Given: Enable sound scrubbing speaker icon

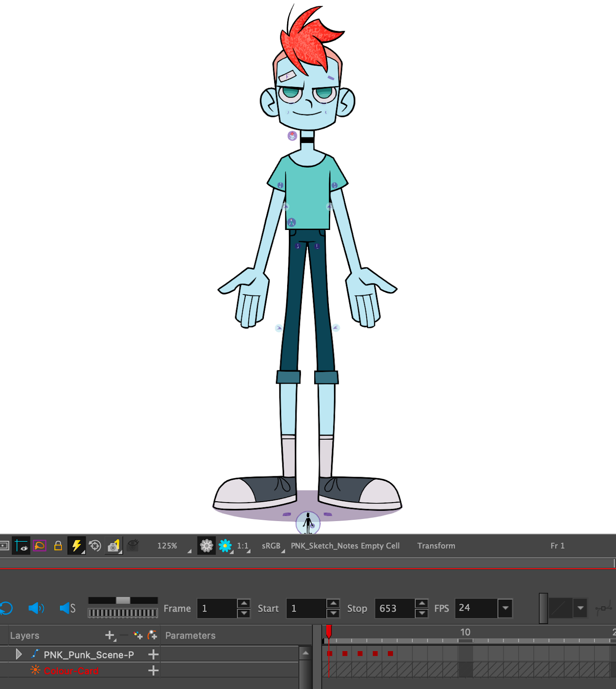Looking at the screenshot, I should [x=67, y=608].
